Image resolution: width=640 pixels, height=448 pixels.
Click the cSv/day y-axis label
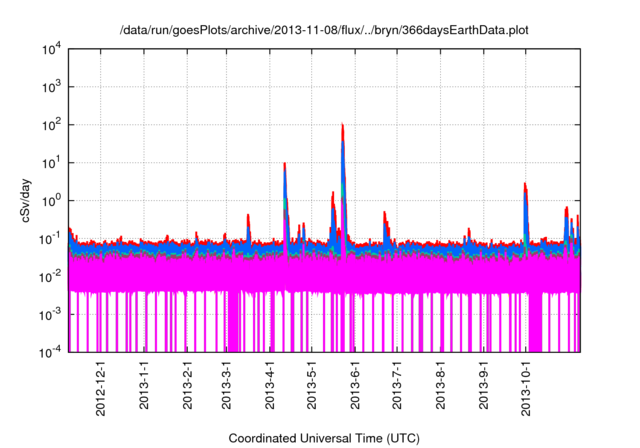[x=26, y=200]
